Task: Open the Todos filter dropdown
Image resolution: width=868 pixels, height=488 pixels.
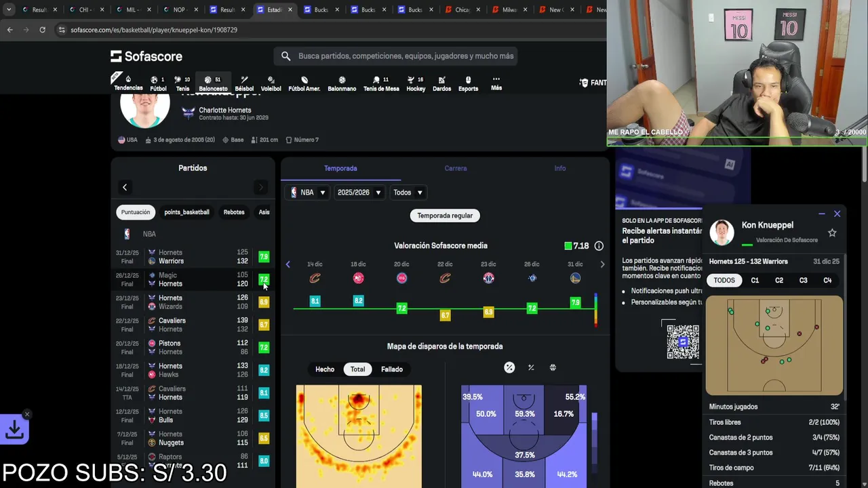Action: 408,192
